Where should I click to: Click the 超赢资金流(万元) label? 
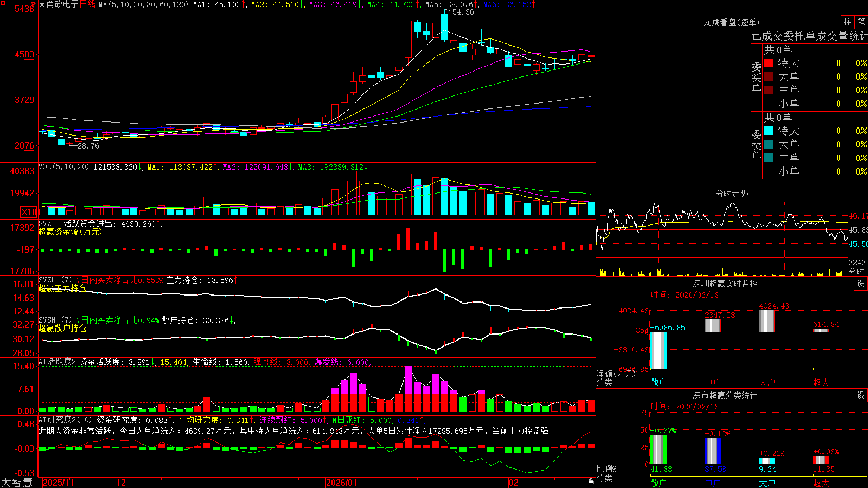pyautogui.click(x=70, y=232)
